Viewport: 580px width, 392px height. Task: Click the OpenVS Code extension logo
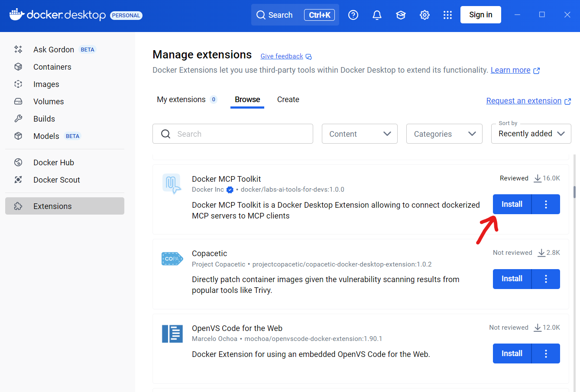point(172,334)
